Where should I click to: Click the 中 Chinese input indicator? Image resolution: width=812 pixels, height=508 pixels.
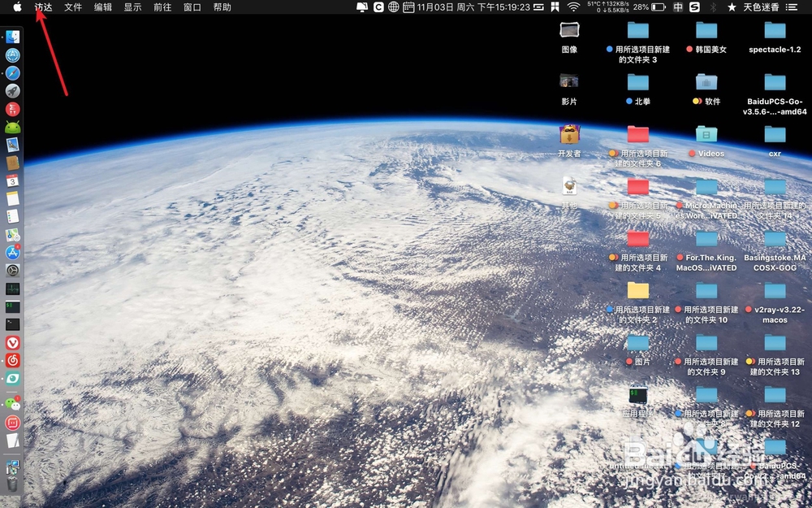click(x=678, y=7)
